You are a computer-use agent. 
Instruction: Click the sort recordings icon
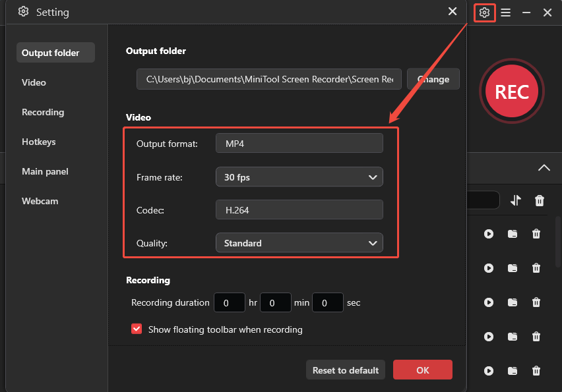click(515, 200)
